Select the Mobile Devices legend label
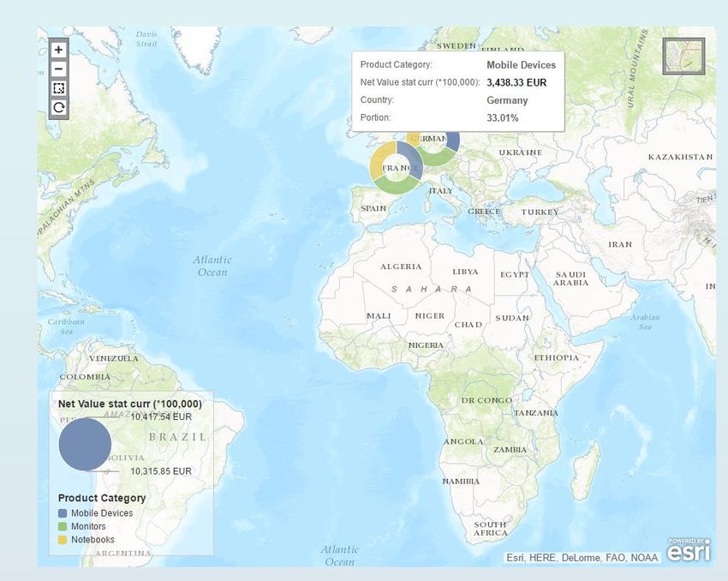Viewport: 728px width, 581px height. [x=102, y=513]
